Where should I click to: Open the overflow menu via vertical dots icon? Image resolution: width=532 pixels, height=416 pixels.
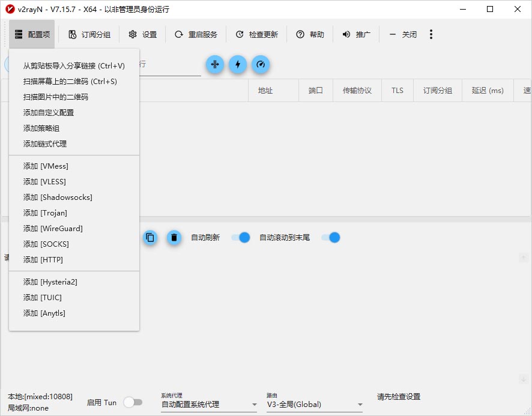point(431,34)
